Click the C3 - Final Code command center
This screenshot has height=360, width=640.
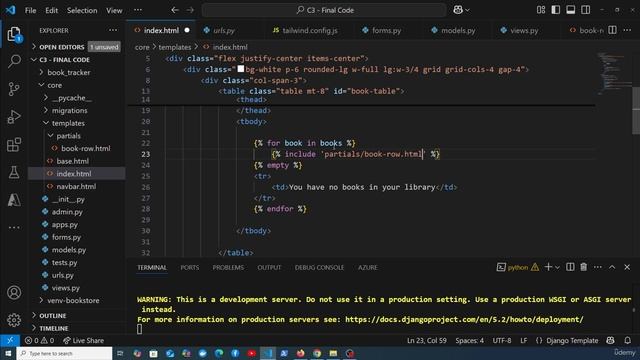324,10
